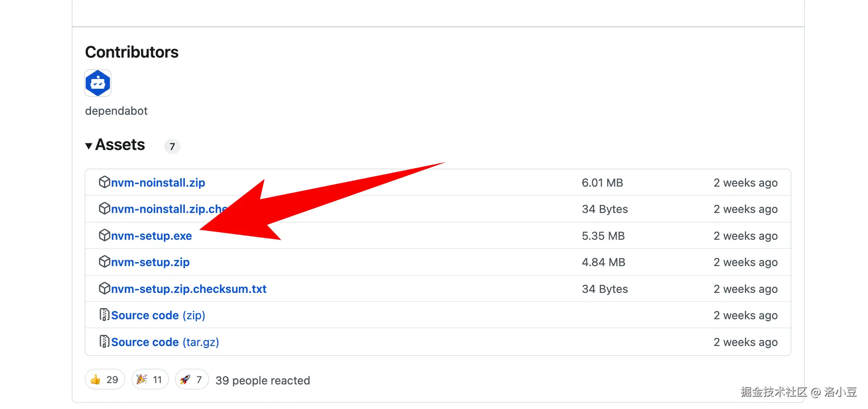Click zip file icon beside Source code (zip)
Viewport: 868px width, 409px height.
(104, 315)
